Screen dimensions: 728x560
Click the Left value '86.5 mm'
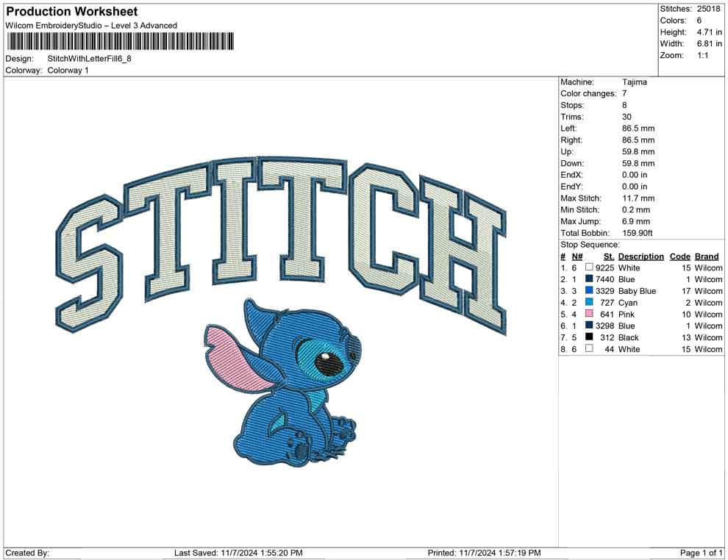point(638,129)
